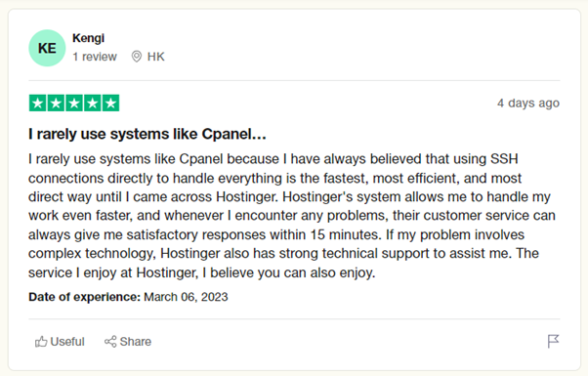Click the third green rating star
The height and width of the screenshot is (376, 588).
tap(74, 104)
